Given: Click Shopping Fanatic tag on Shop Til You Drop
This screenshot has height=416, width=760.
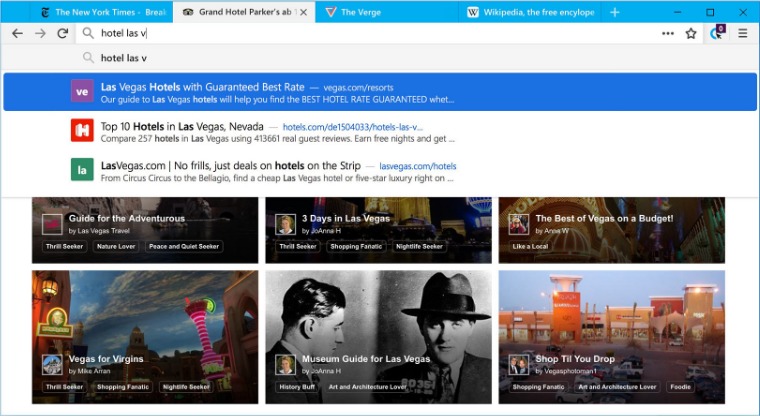Looking at the screenshot, I should (538, 387).
